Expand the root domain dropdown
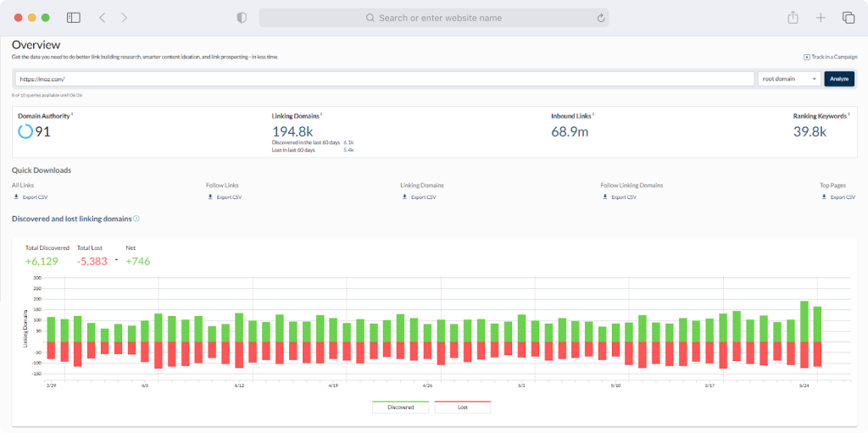The height and width of the screenshot is (433, 868). coord(789,79)
